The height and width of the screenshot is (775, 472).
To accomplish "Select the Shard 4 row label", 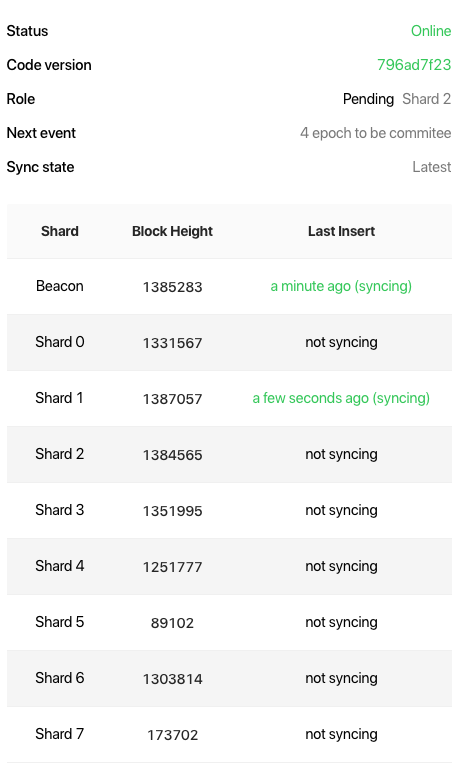I will click(60, 566).
